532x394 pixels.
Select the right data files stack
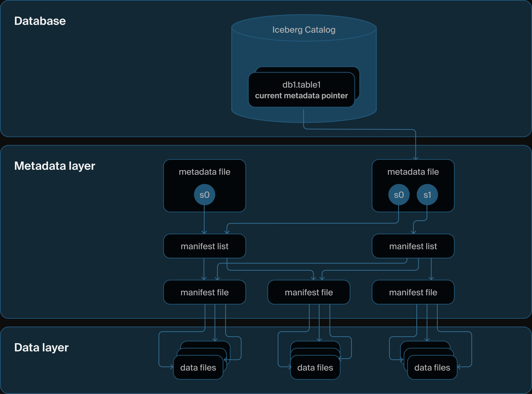pos(432,367)
